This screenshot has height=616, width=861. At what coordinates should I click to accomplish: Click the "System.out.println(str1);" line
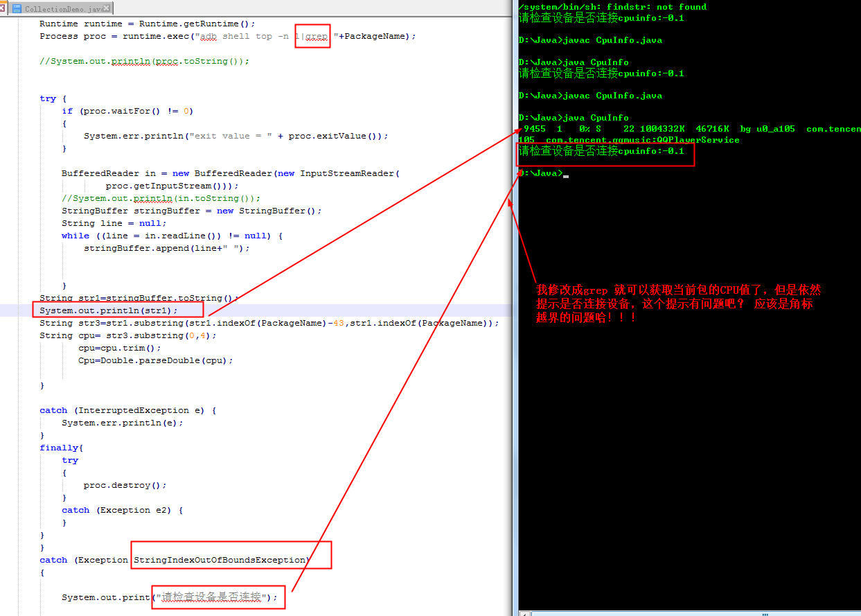109,310
